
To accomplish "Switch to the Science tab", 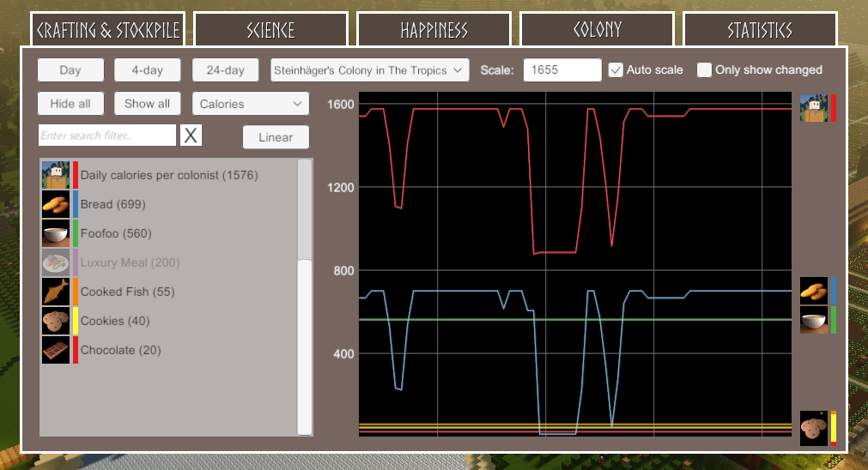I will tap(270, 29).
